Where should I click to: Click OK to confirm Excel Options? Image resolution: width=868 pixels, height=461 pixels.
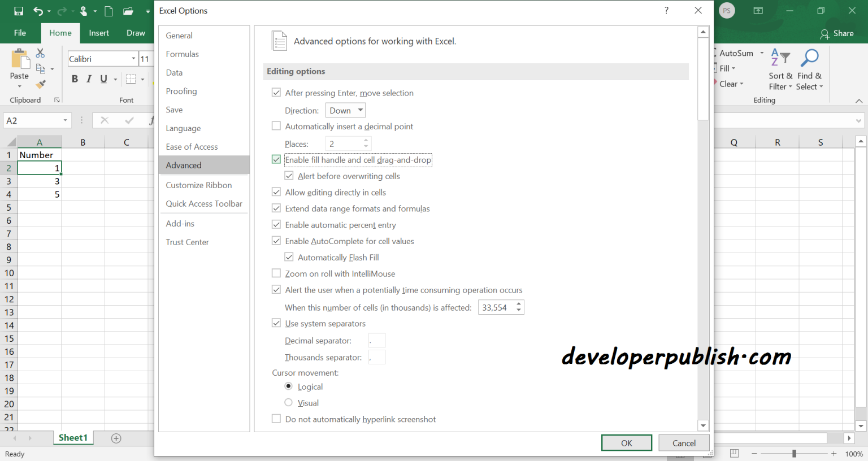[x=626, y=443]
